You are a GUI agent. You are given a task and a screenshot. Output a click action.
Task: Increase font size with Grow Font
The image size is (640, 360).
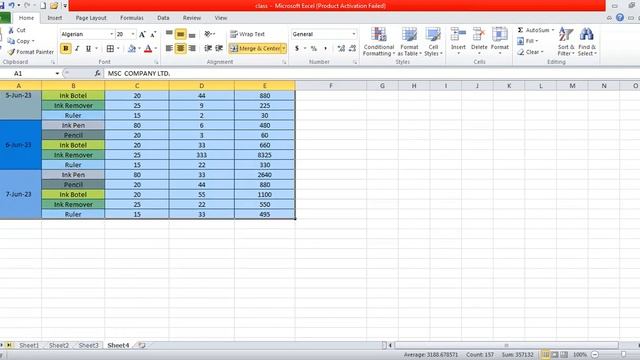pos(142,34)
